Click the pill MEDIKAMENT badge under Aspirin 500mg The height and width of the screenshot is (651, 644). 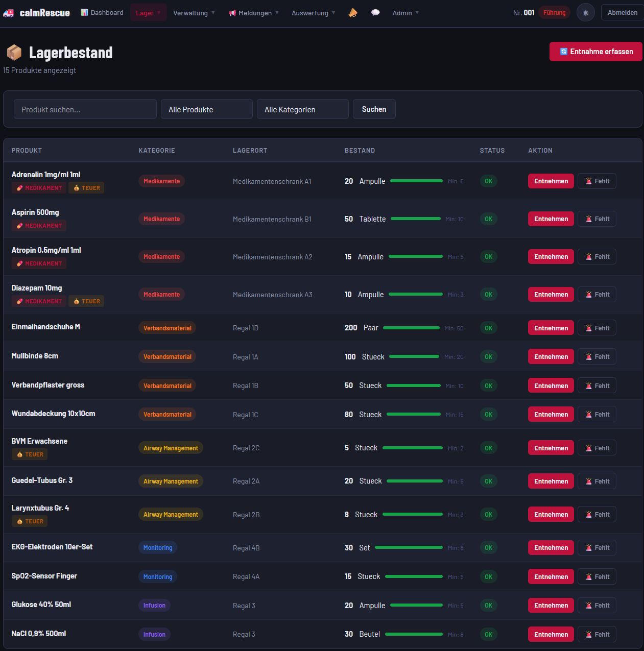tap(39, 225)
